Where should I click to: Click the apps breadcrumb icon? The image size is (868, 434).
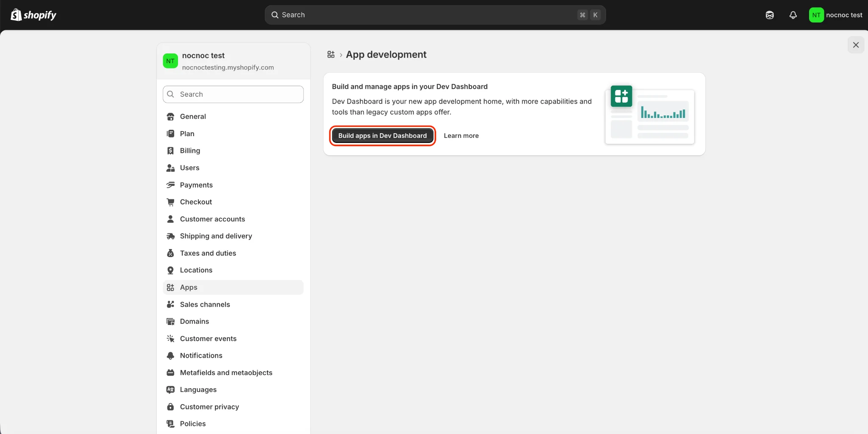click(x=331, y=54)
